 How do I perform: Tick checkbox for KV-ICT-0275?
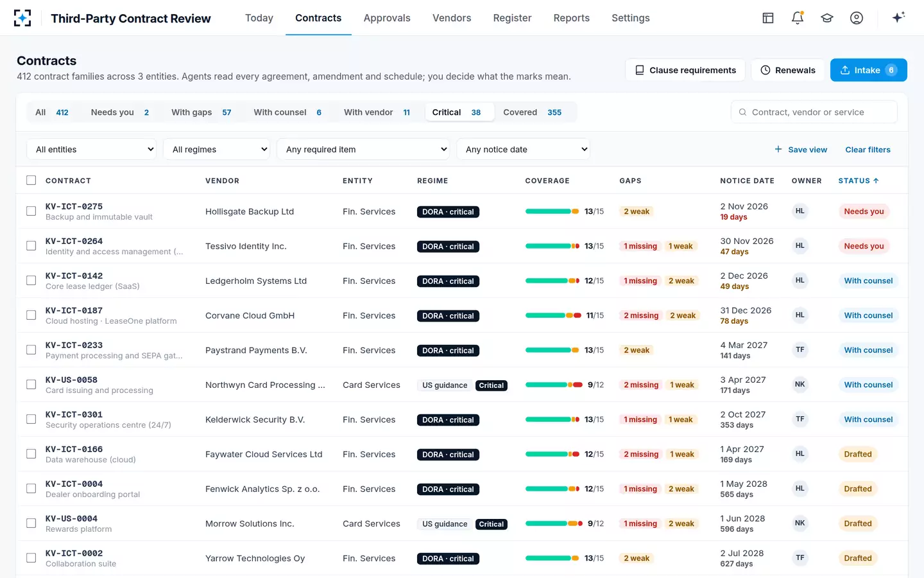[31, 211]
